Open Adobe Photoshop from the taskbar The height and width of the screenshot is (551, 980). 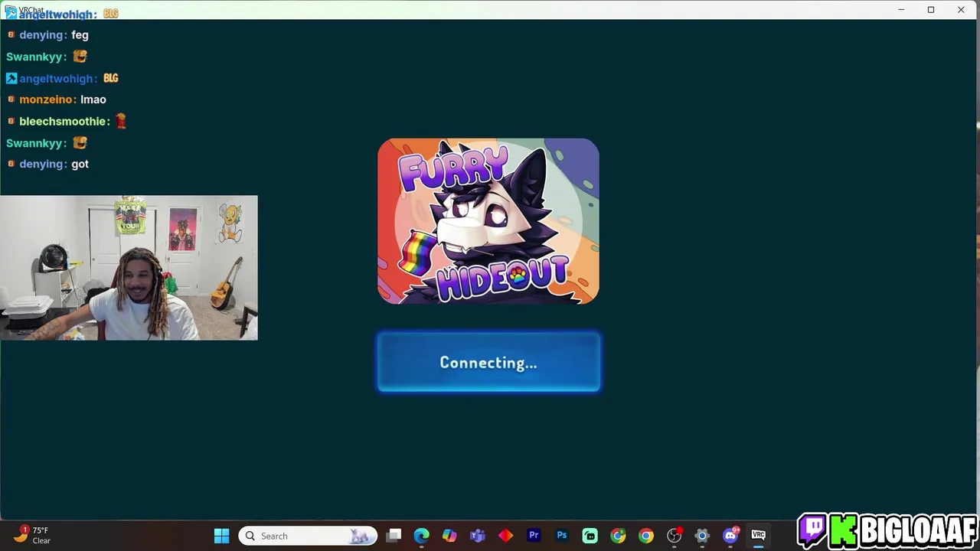[x=562, y=536]
